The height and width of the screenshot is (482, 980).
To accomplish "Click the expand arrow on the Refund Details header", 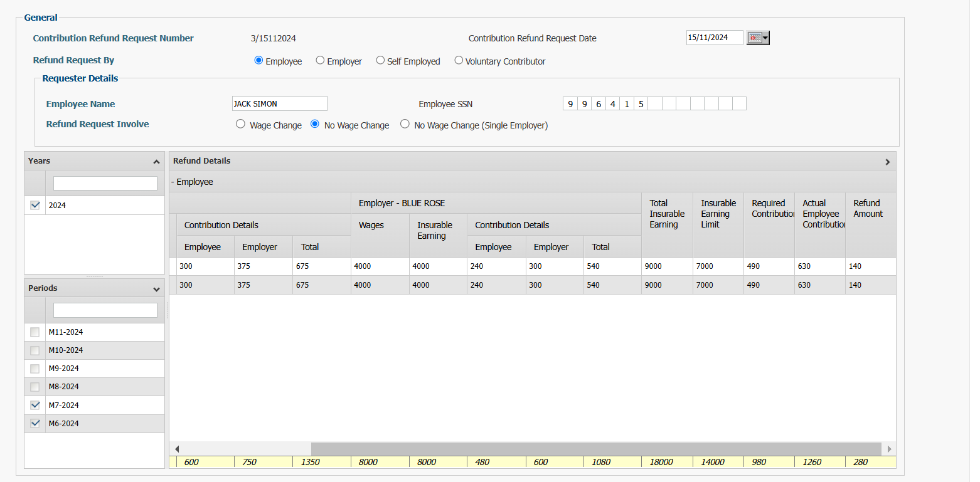I will coord(888,161).
